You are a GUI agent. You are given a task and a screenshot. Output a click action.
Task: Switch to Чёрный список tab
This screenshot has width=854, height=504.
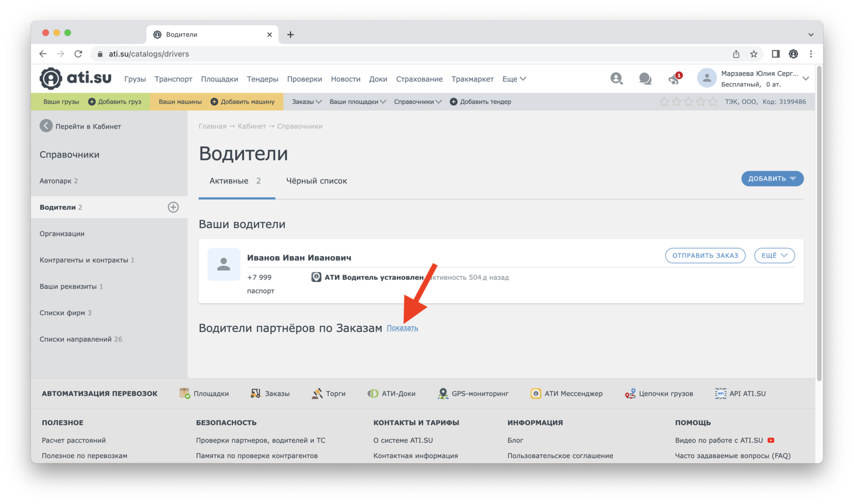click(x=316, y=181)
